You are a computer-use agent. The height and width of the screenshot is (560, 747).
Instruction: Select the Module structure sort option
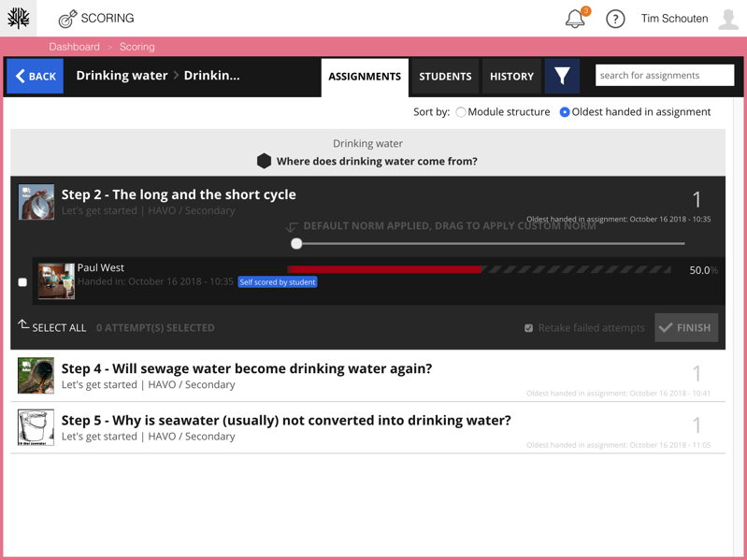[x=461, y=112]
